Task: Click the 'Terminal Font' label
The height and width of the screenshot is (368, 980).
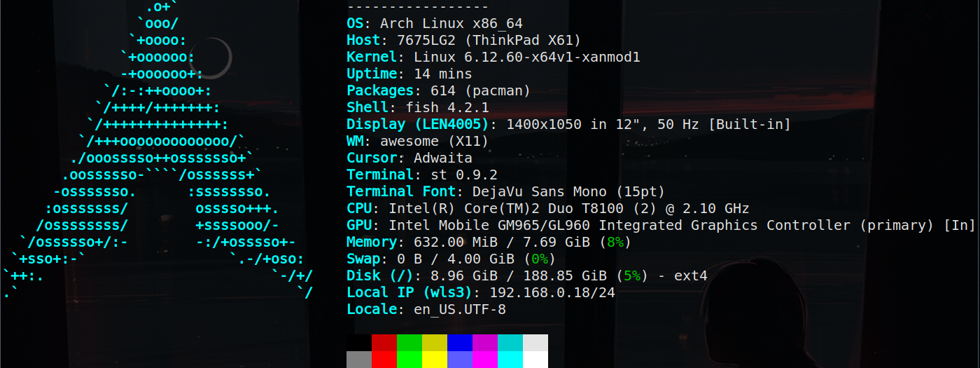Action: point(401,191)
